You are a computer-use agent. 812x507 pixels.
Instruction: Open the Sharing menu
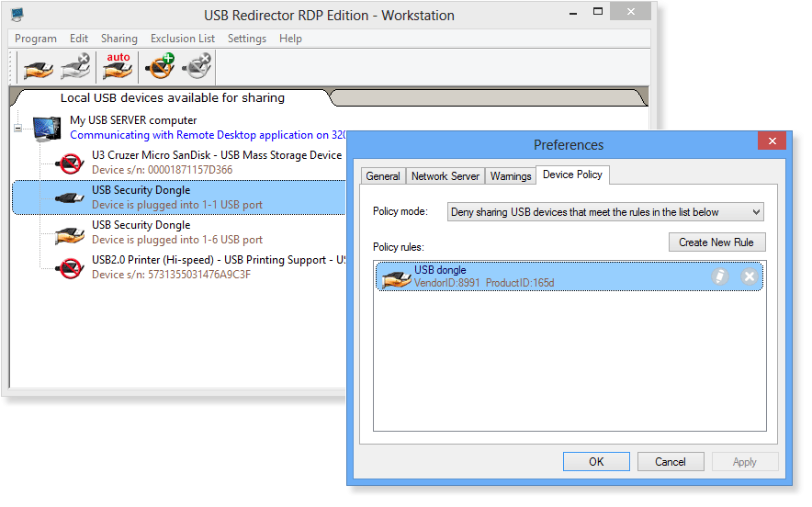118,39
